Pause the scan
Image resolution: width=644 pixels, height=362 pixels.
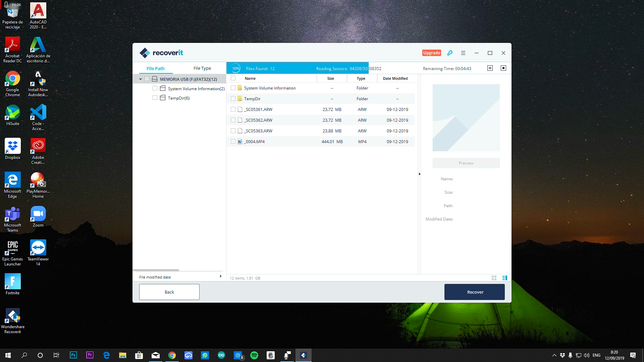[x=490, y=68]
